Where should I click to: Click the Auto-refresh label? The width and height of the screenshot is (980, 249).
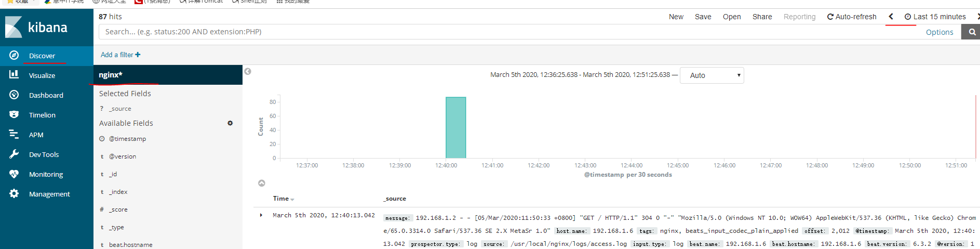856,17
